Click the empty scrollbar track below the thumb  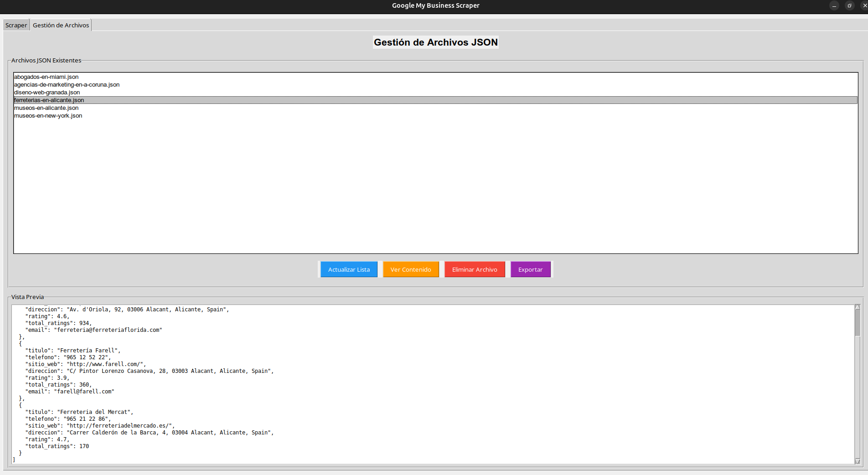point(857,397)
